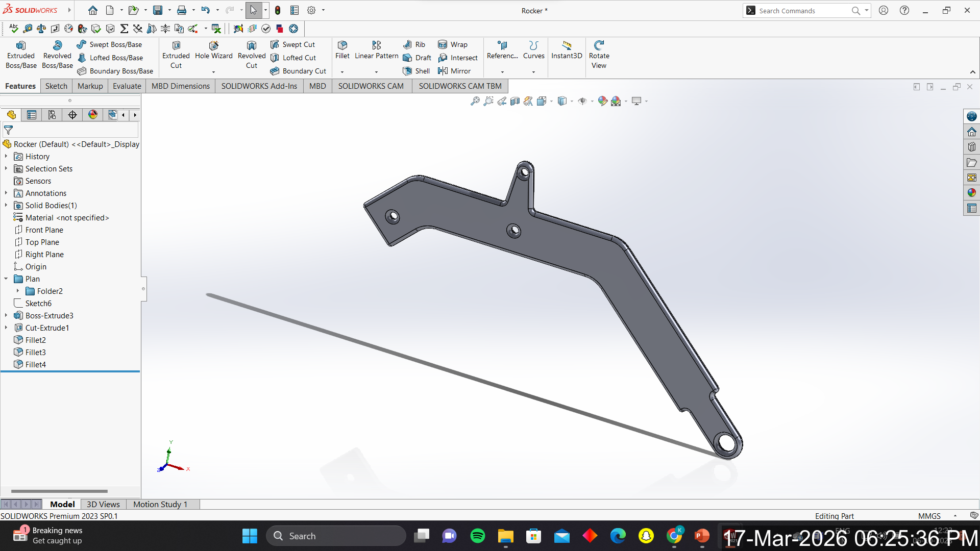Click Zoom to Fit view icon

pyautogui.click(x=475, y=101)
